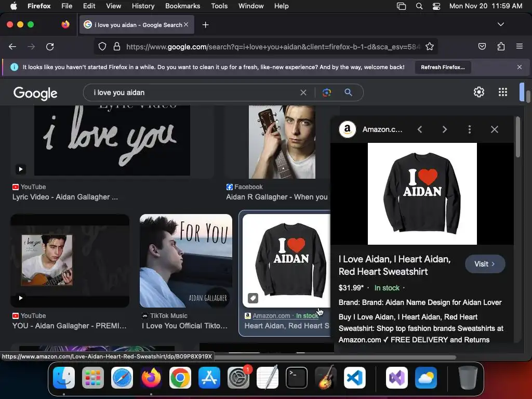Show next image in Amazon preview panel
The height and width of the screenshot is (399, 532).
pyautogui.click(x=445, y=129)
